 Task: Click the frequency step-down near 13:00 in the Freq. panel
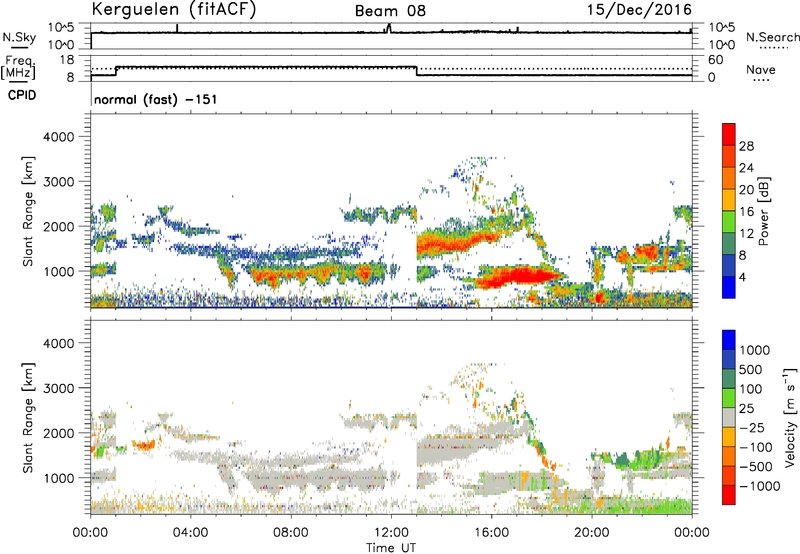coord(417,71)
